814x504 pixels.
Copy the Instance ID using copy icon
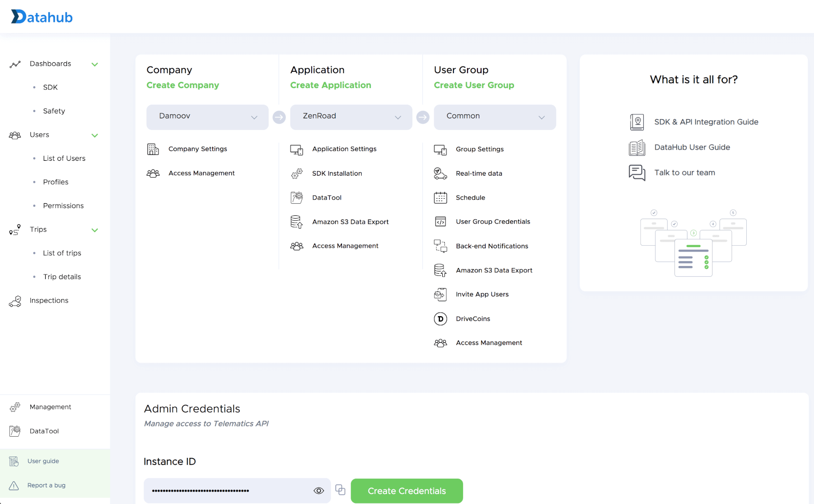(340, 490)
